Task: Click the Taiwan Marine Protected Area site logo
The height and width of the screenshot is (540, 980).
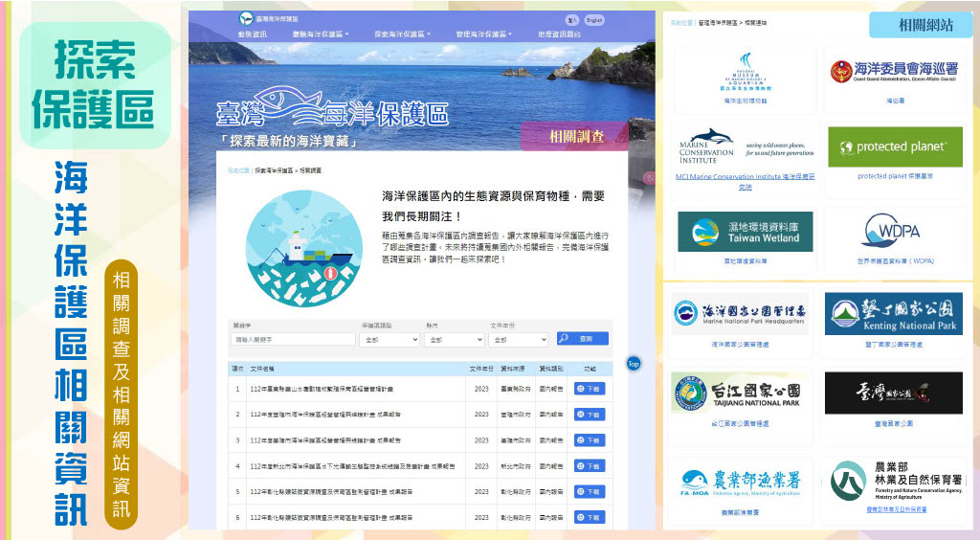Action: coord(269,19)
